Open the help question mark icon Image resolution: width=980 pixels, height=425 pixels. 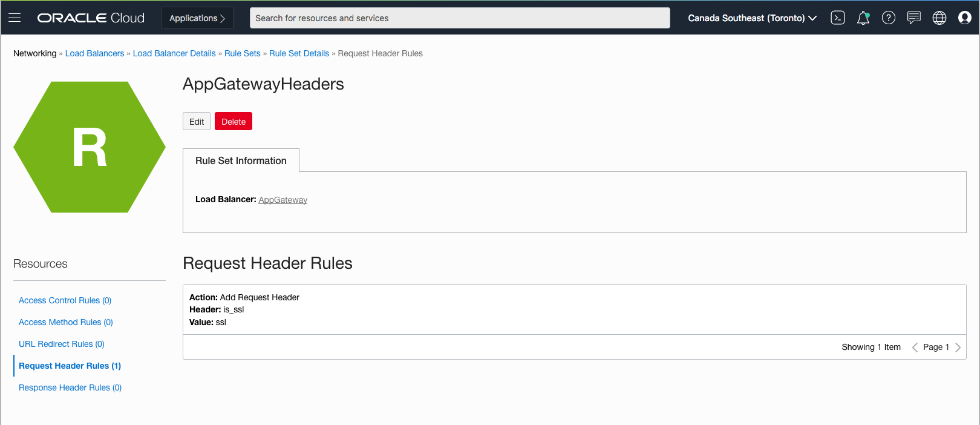click(889, 18)
